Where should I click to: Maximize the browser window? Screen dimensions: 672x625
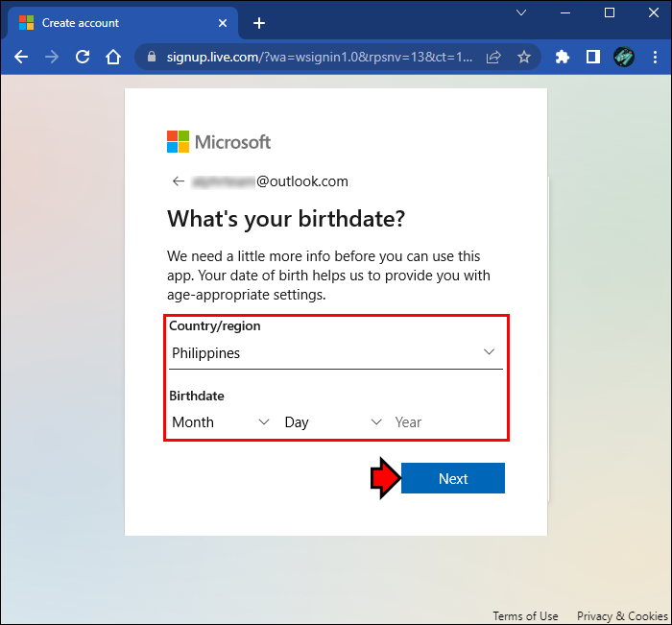point(609,12)
